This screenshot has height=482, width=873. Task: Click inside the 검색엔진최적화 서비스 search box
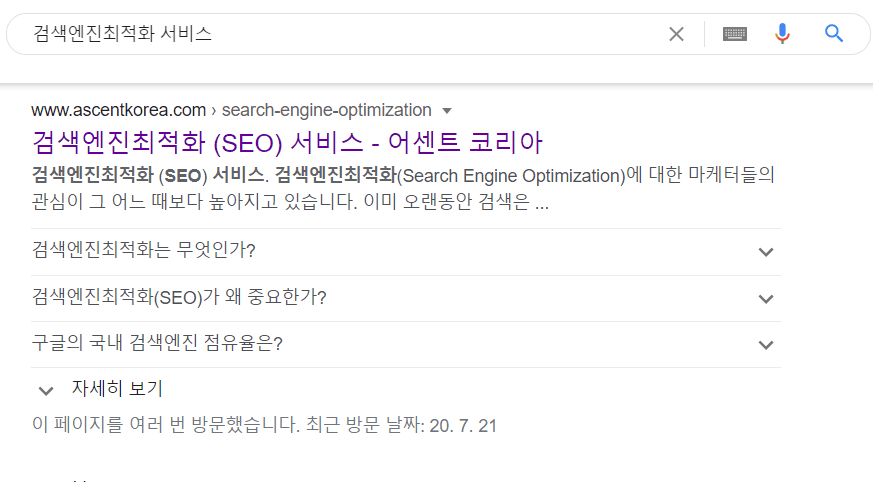[345, 34]
